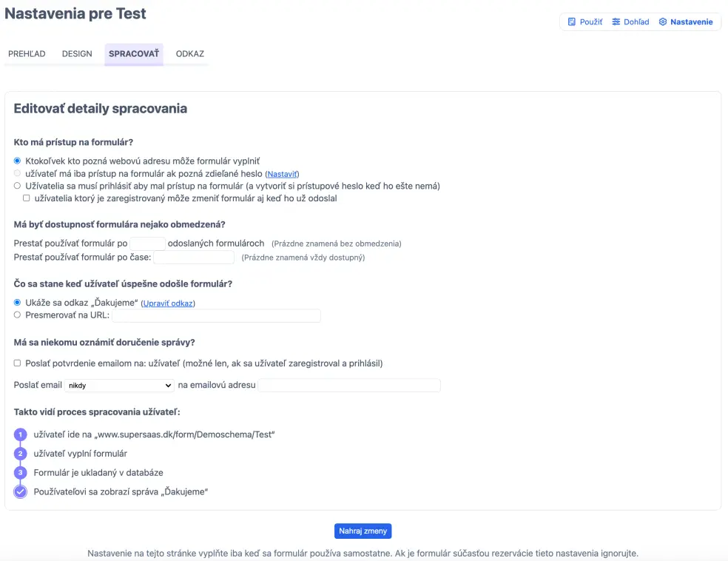Enable checkbox for email confirmation to user

18,363
